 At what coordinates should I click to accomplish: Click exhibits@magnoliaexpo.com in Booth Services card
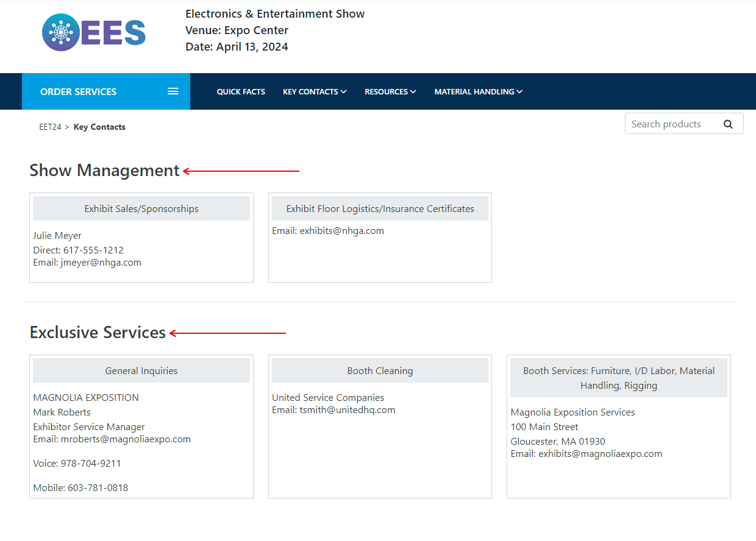point(601,453)
